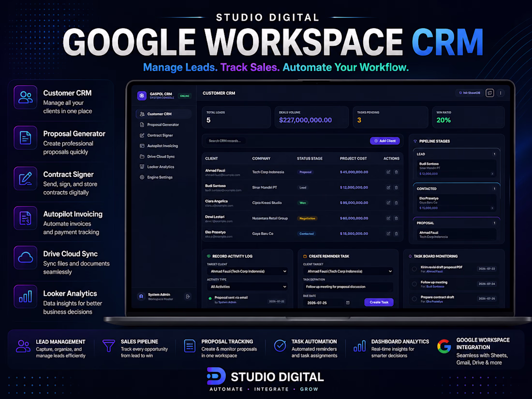Check the 'Kirim revisi draft proposal PDF' task

[414, 269]
